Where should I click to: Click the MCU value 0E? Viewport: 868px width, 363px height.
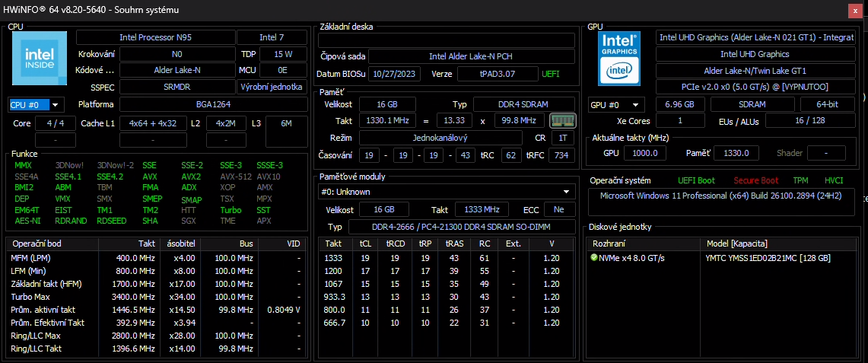[x=284, y=71]
